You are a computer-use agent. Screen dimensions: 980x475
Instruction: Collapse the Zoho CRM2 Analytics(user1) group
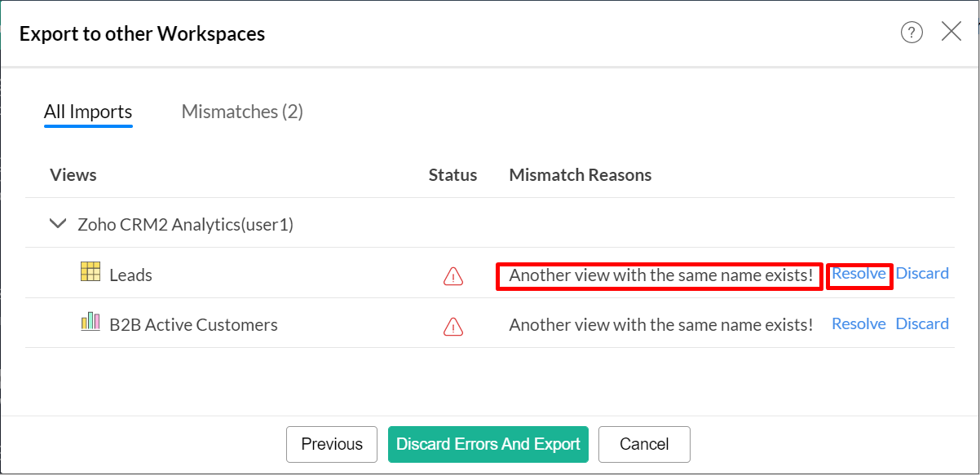pyautogui.click(x=58, y=223)
